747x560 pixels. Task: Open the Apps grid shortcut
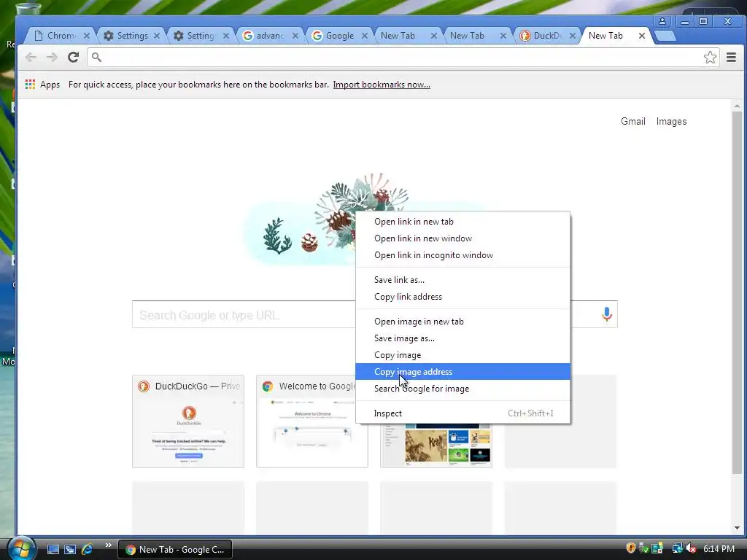click(42, 85)
